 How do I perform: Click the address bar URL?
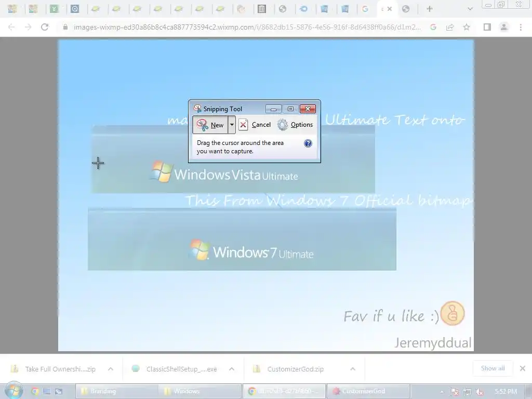[247, 27]
